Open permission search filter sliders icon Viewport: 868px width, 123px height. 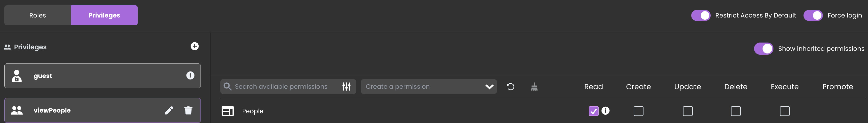[346, 87]
